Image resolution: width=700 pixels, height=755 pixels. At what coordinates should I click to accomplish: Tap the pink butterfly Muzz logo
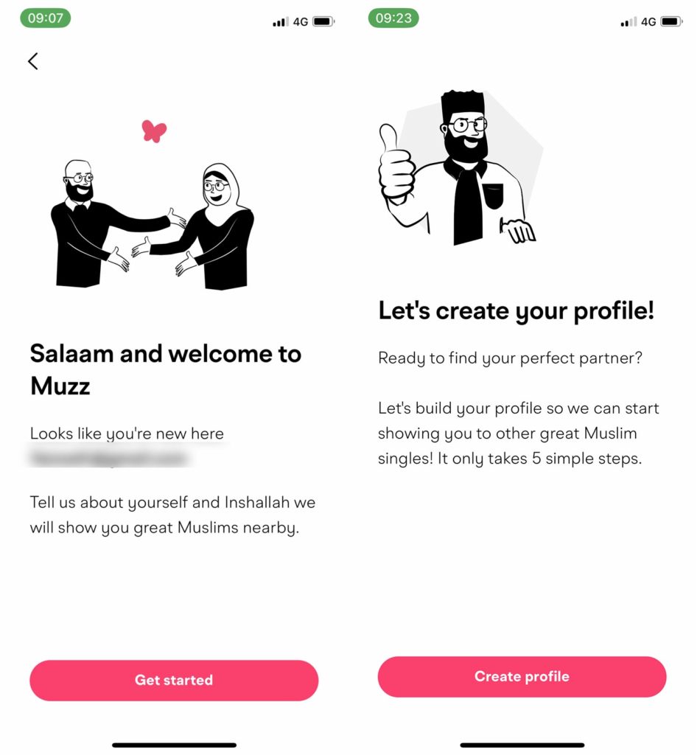point(154,131)
